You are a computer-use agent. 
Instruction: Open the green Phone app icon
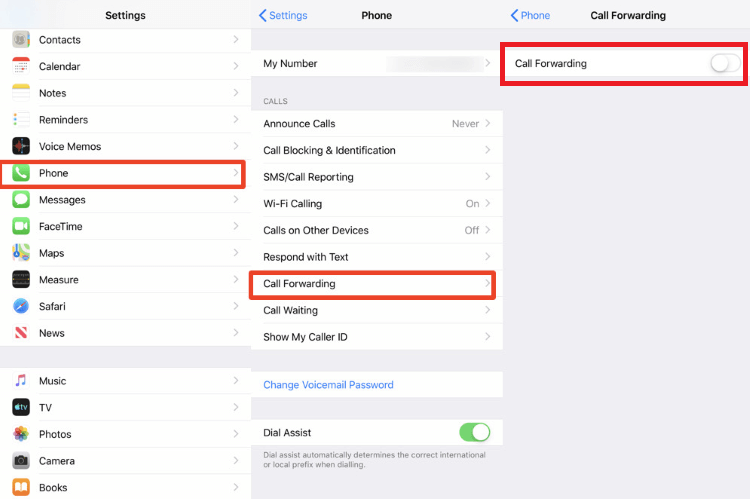pos(21,173)
